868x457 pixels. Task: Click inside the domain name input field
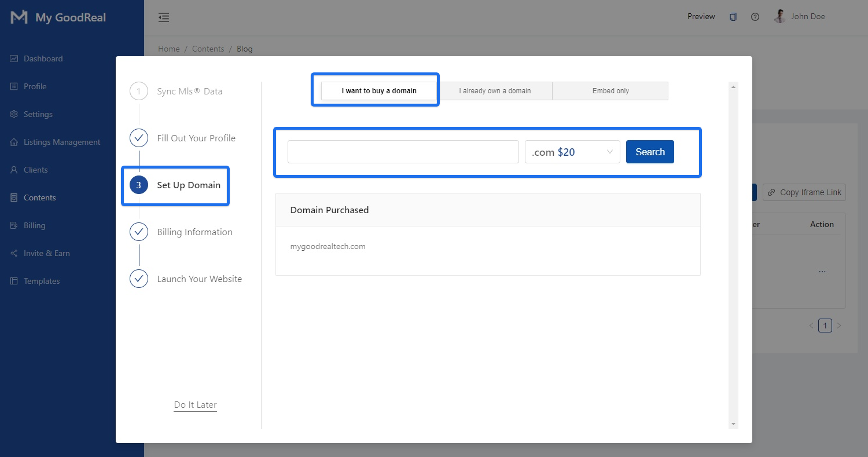(402, 151)
